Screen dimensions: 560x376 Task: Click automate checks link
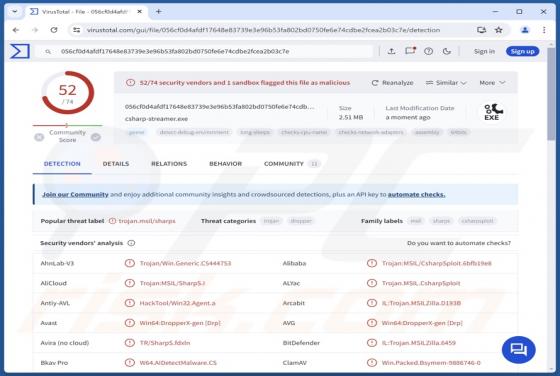pyautogui.click(x=416, y=195)
